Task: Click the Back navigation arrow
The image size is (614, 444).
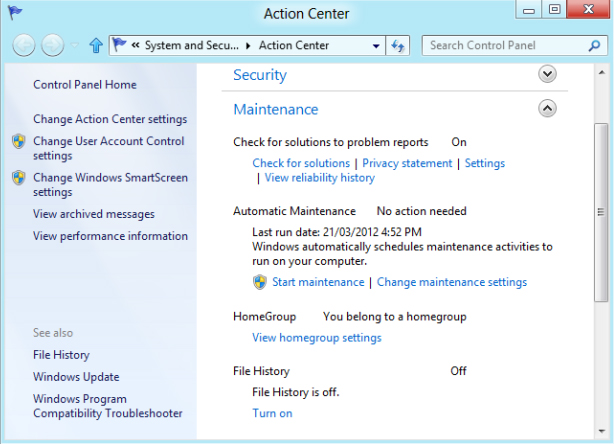Action: pos(24,45)
